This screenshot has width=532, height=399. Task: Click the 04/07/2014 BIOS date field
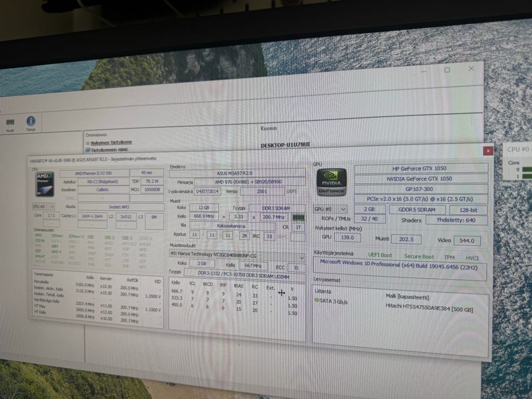point(207,191)
